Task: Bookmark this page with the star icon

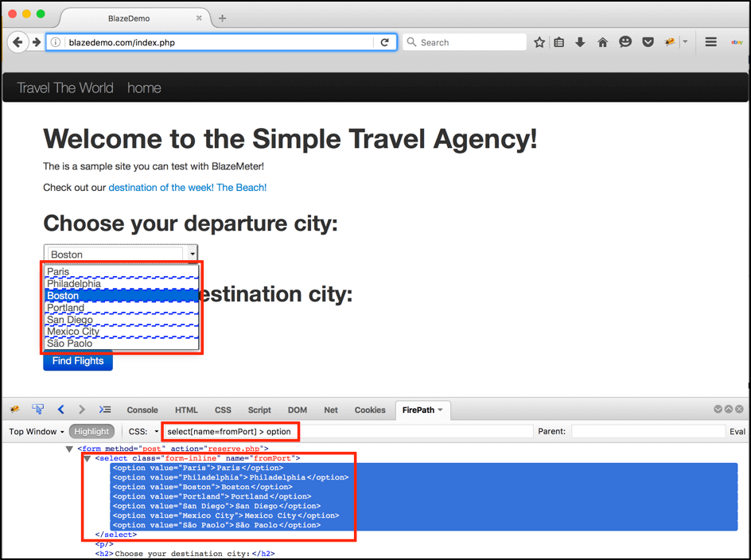Action: pos(539,42)
